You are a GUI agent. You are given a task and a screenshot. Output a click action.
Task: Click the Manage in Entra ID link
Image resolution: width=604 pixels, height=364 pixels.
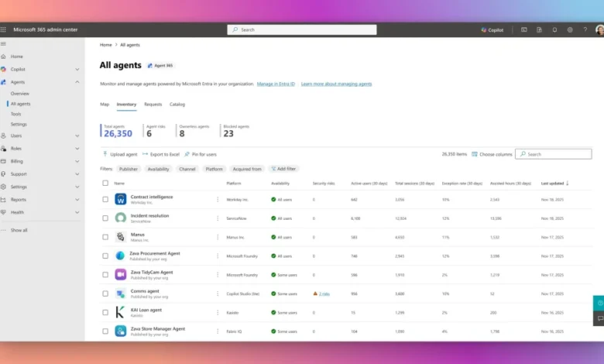[276, 84]
